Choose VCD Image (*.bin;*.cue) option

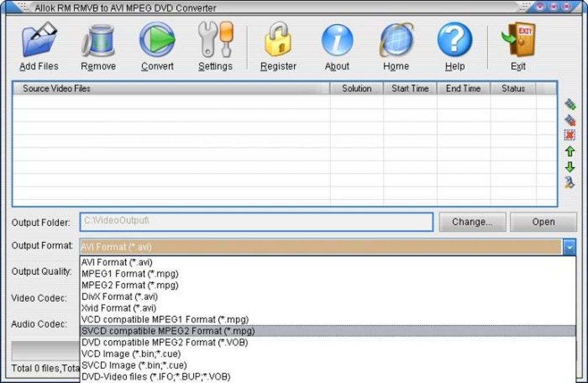click(x=328, y=354)
